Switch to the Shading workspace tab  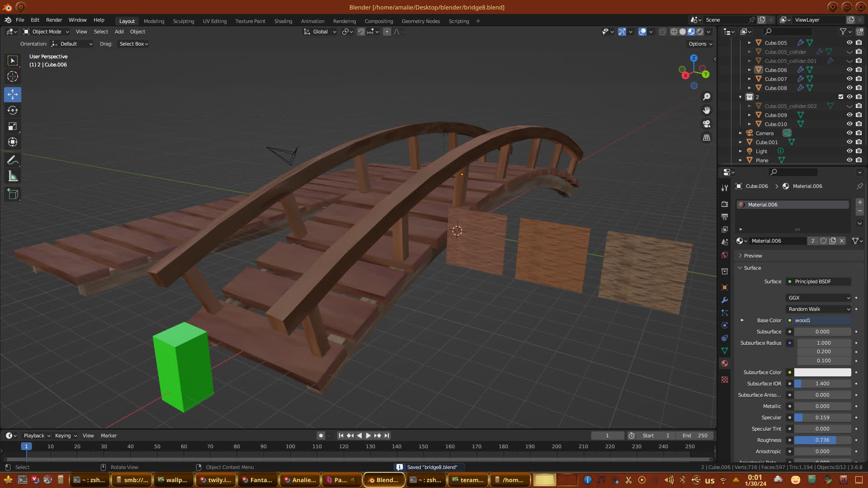click(283, 21)
